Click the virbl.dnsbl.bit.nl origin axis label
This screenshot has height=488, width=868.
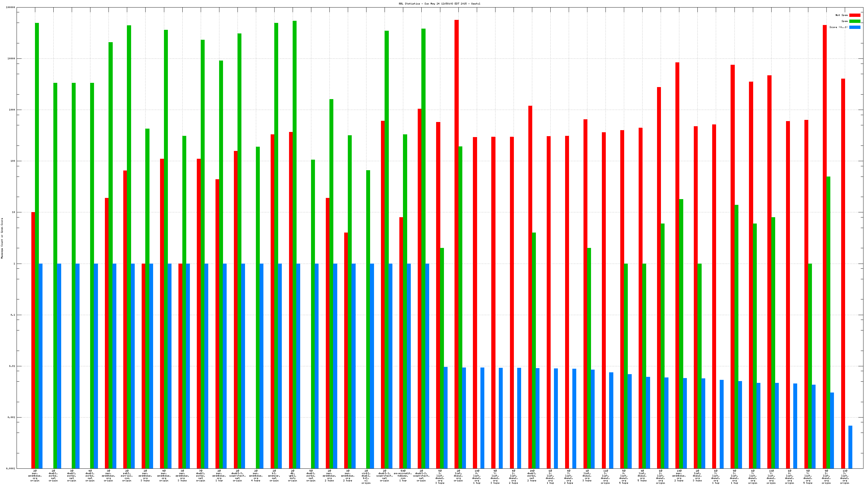point(366,477)
